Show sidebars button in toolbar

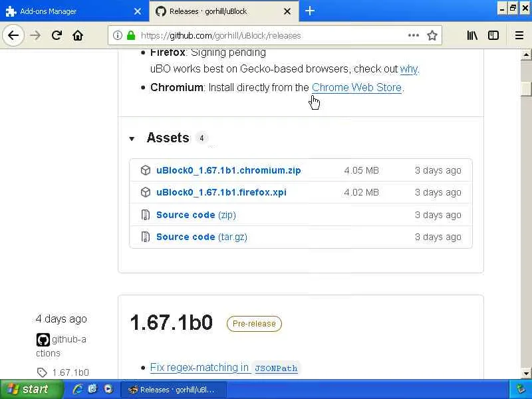493,35
